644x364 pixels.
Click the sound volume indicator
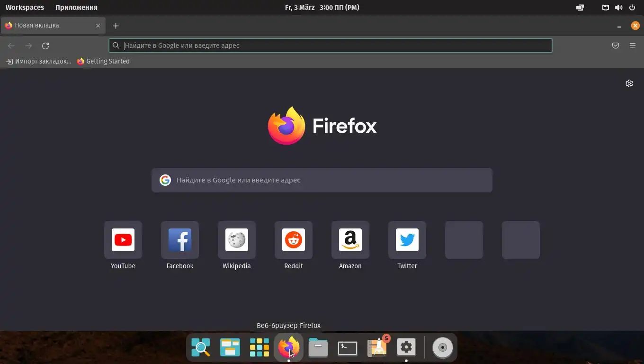click(618, 8)
